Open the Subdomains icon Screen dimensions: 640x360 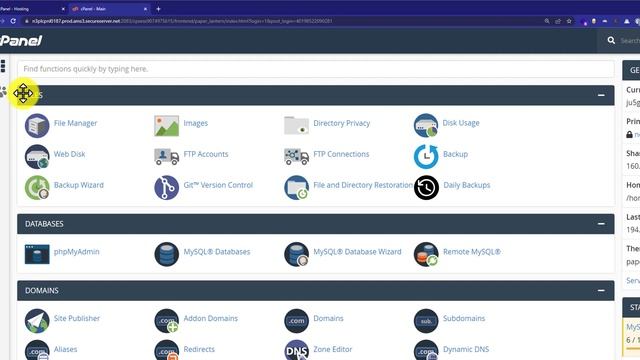(426, 321)
